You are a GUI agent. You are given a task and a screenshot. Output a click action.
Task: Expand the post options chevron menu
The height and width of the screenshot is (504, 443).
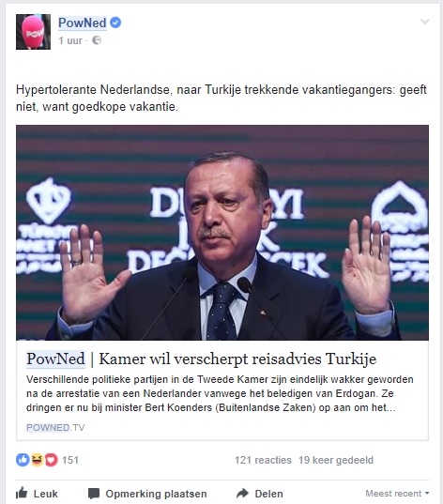click(424, 22)
